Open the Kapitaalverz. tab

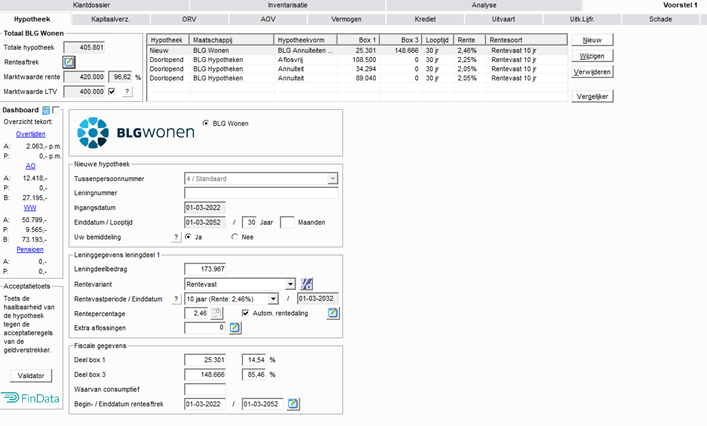click(x=110, y=19)
